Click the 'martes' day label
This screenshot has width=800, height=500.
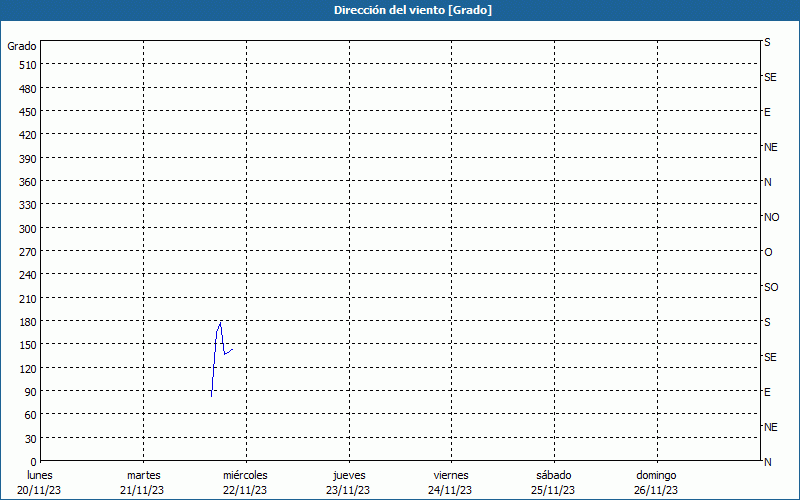pos(144,475)
